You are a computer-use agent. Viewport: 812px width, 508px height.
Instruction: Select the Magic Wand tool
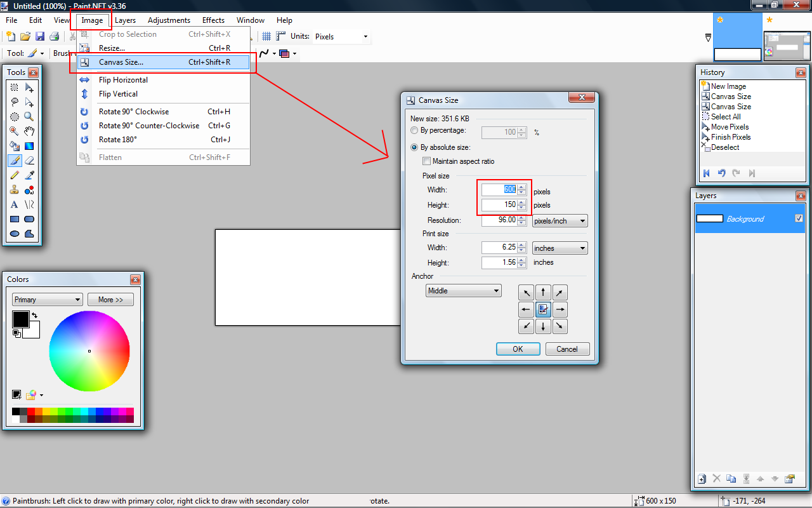[x=14, y=131]
